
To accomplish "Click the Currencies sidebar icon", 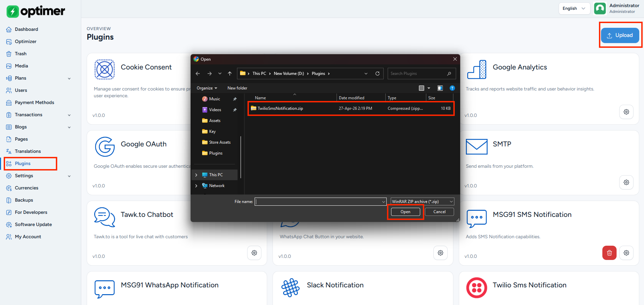I will [9, 188].
